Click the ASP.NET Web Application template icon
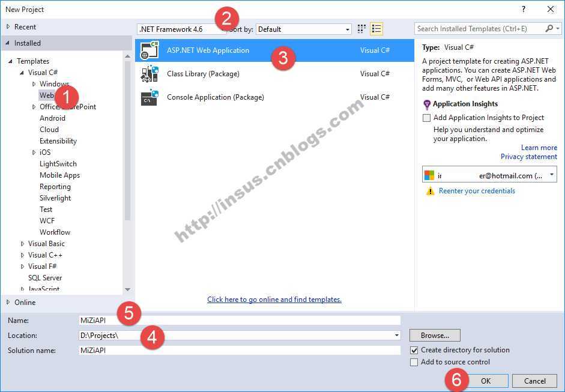Viewport: 565px width, 392px height. pyautogui.click(x=150, y=50)
